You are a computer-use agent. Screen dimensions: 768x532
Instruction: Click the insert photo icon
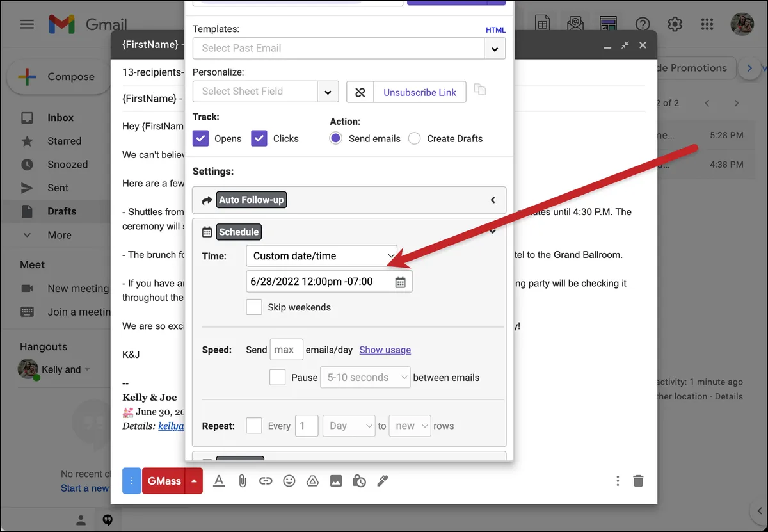coord(336,481)
